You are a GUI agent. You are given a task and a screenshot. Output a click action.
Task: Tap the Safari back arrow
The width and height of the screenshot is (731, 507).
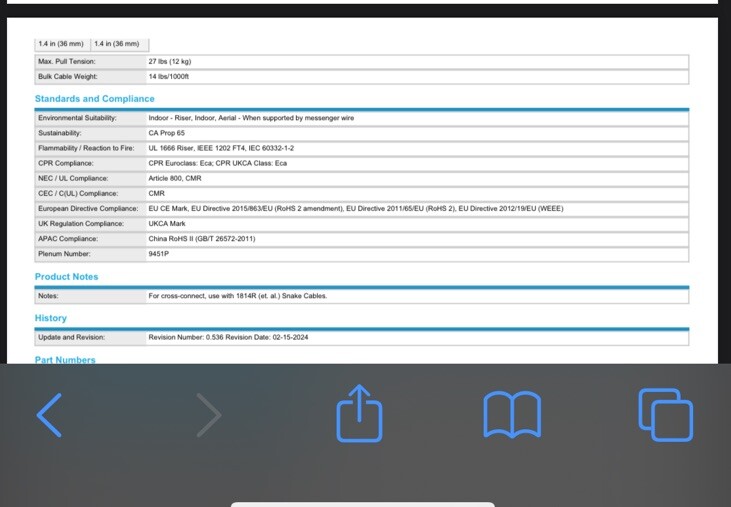tap(49, 415)
